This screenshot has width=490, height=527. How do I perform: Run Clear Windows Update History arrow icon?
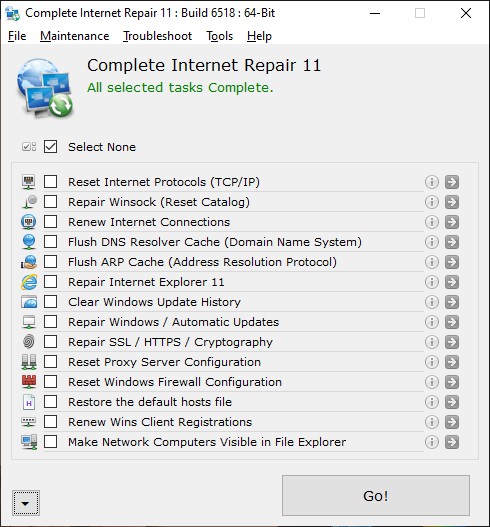452,302
